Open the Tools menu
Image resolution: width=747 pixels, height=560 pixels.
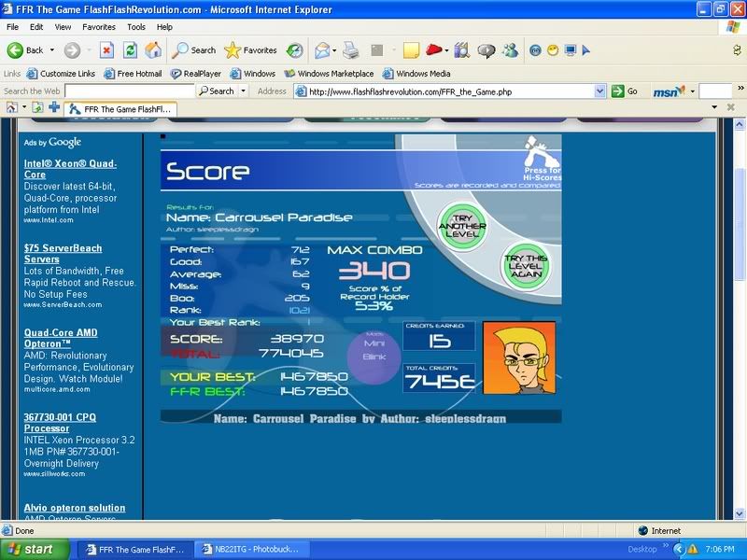pos(136,27)
